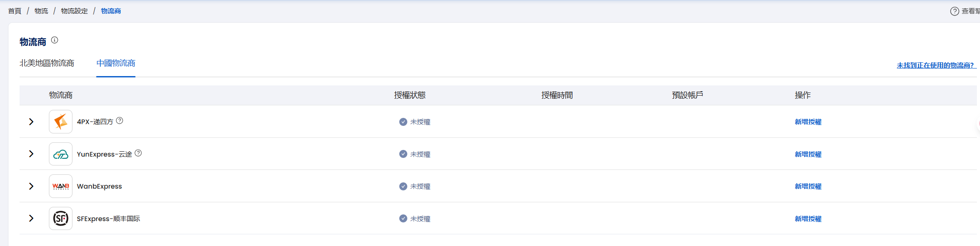Viewport: 980px width, 246px height.
Task: Expand the YunExpress-云途 row
Action: pyautogui.click(x=31, y=154)
